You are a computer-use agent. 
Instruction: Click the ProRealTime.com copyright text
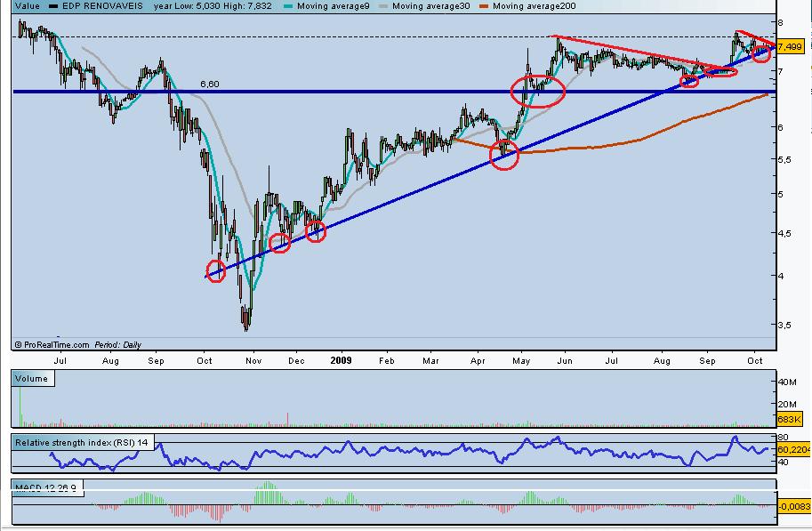pyautogui.click(x=52, y=344)
